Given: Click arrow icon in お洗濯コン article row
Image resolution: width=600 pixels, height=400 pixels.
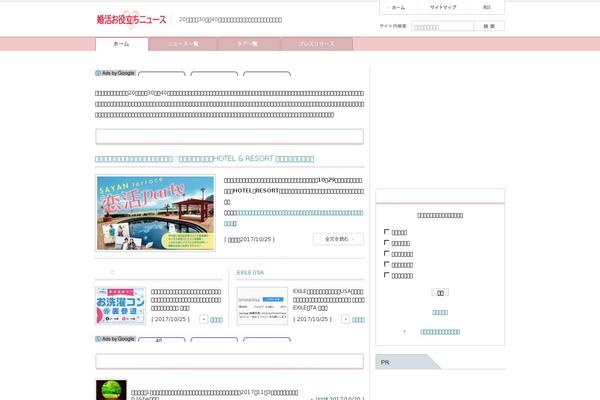Looking at the screenshot, I should [x=204, y=319].
